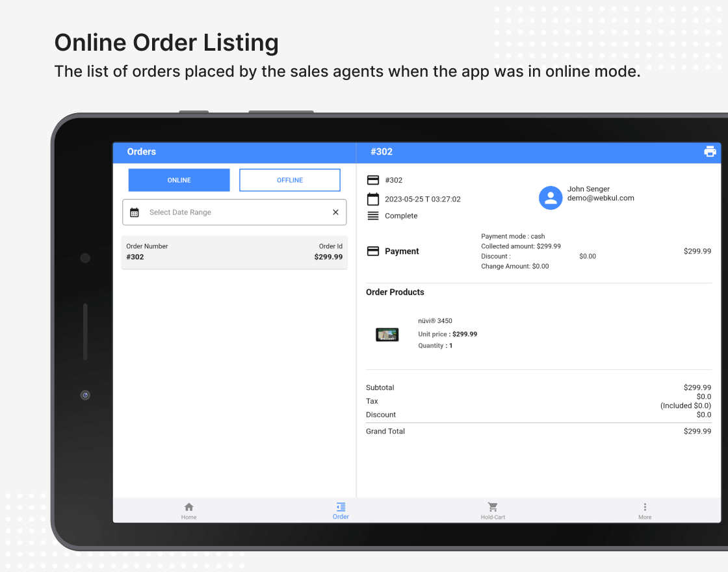Select order #302 in the orders list
This screenshot has height=572, width=728.
pyautogui.click(x=235, y=253)
